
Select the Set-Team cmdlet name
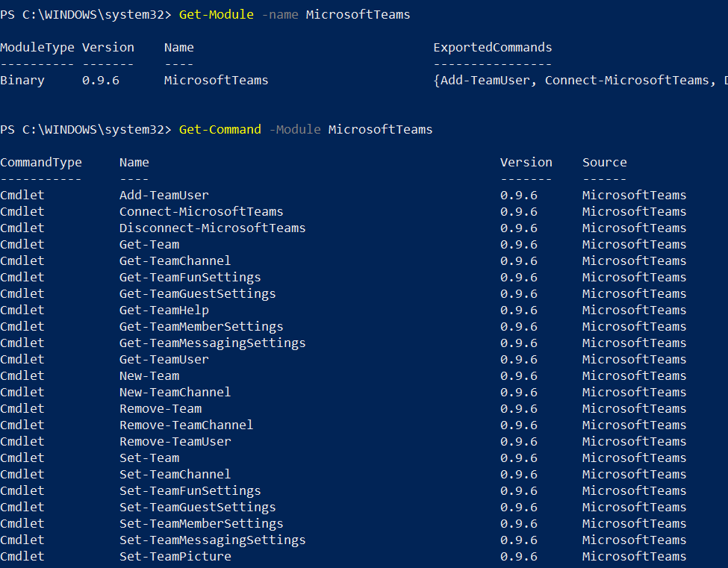tap(149, 458)
